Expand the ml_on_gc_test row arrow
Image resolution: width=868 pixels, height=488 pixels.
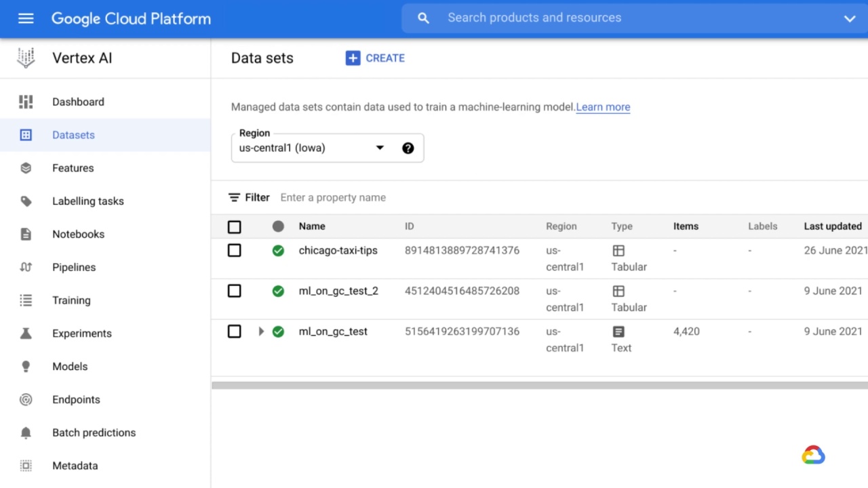tap(261, 332)
